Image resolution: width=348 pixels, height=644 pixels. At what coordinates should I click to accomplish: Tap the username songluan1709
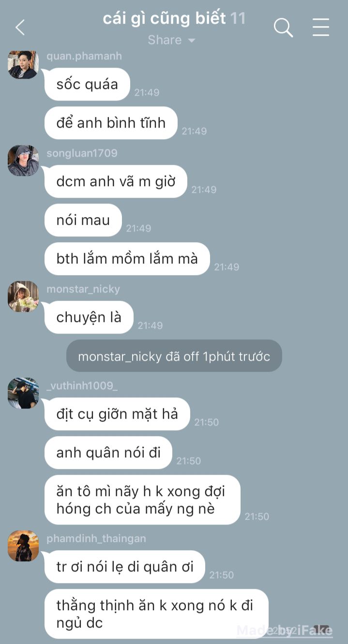pos(82,153)
